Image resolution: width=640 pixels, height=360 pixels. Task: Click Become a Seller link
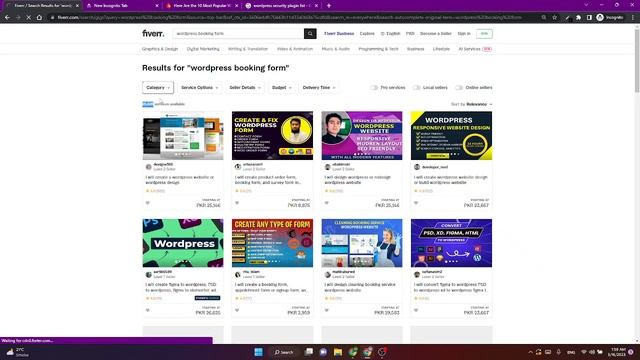pyautogui.click(x=436, y=33)
